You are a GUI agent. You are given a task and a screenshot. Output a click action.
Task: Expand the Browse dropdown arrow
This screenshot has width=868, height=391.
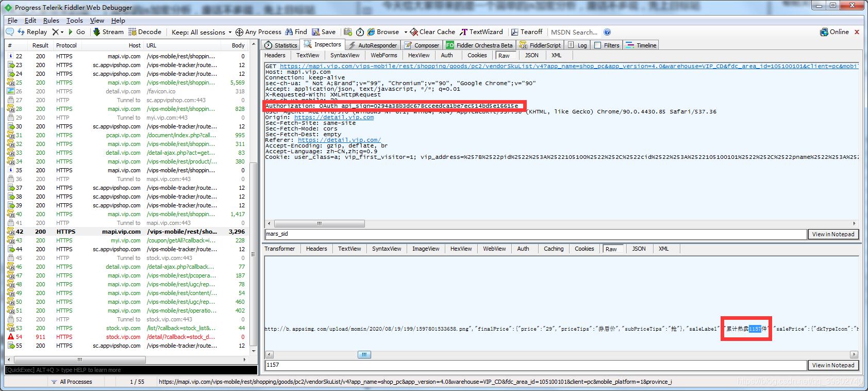[x=406, y=32]
